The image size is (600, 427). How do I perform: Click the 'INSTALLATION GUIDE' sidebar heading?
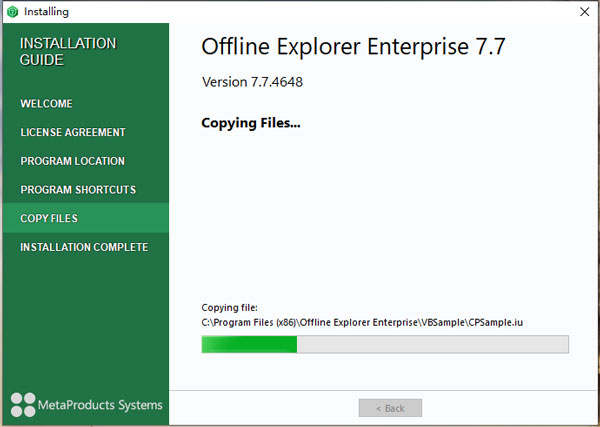pos(68,52)
